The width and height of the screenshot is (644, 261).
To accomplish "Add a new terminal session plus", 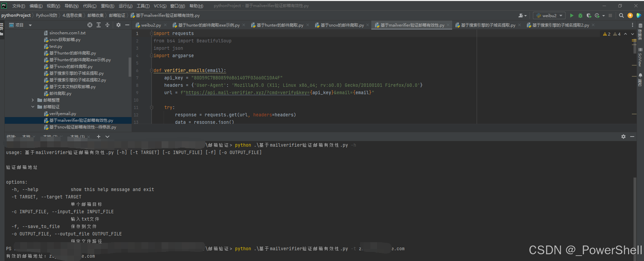I will tap(99, 137).
